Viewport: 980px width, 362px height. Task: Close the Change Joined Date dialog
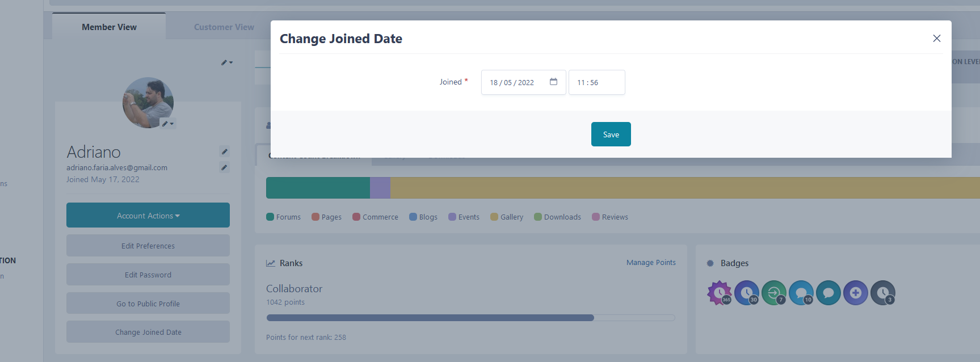tap(936, 38)
